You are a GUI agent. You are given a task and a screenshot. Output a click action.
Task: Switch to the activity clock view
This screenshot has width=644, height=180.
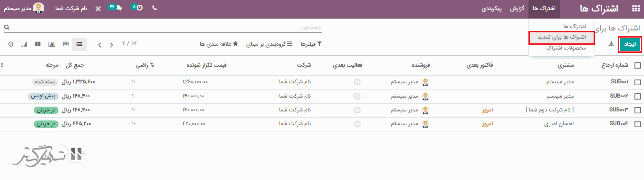10,44
